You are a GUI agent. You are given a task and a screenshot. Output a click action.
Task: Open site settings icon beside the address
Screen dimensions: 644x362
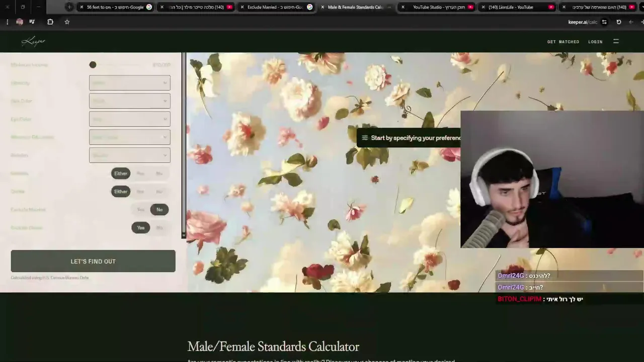click(x=604, y=22)
